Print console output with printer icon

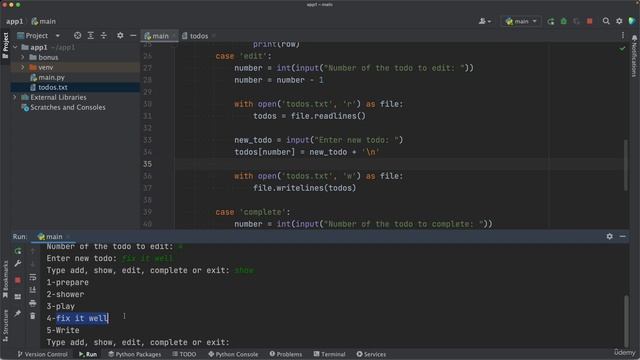(33, 303)
